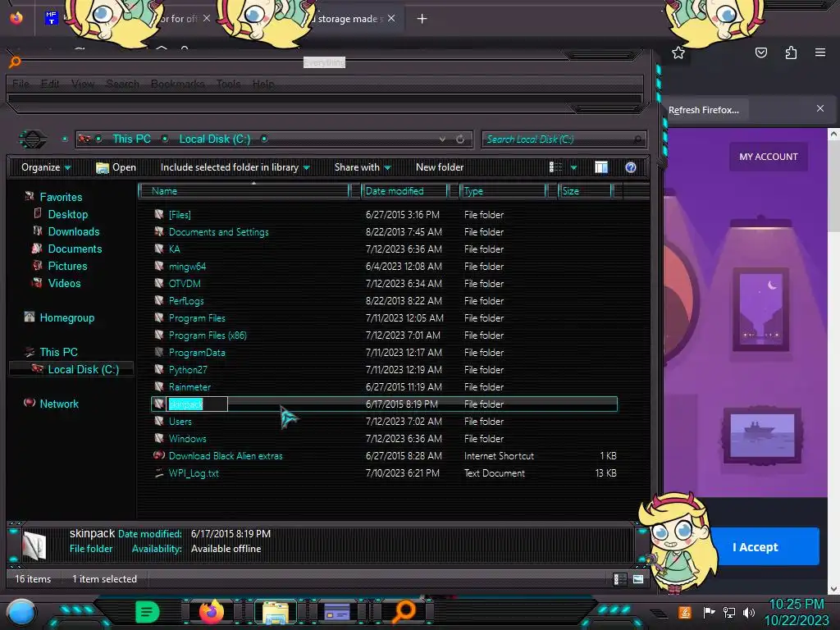This screenshot has width=840, height=630.
Task: Change view layout icon in Explorer toolbar
Action: 555,167
